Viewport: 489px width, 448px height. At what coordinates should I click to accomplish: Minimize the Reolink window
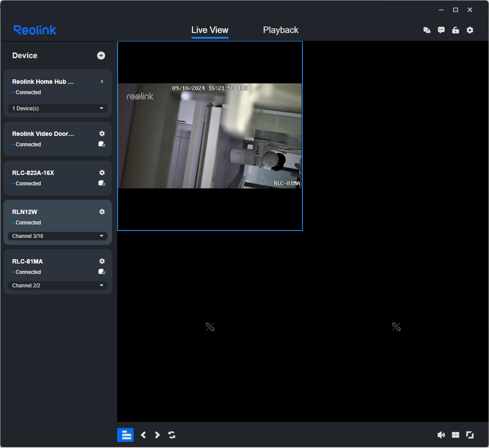(441, 10)
